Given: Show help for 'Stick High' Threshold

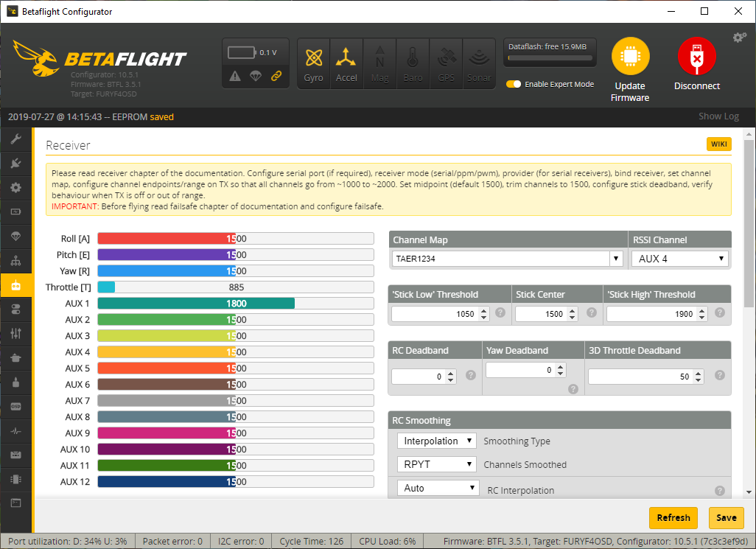Looking at the screenshot, I should coord(720,312).
